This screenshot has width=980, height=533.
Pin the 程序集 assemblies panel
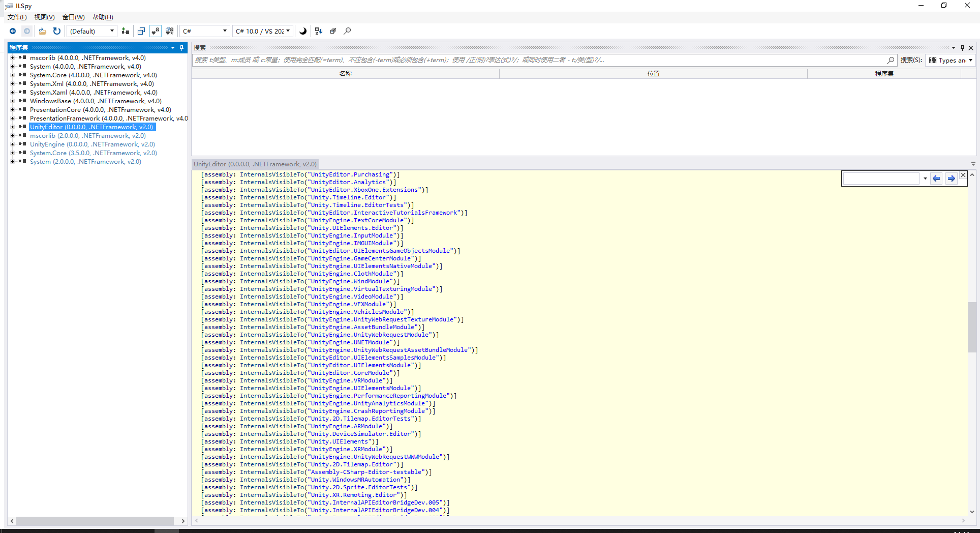tap(181, 48)
